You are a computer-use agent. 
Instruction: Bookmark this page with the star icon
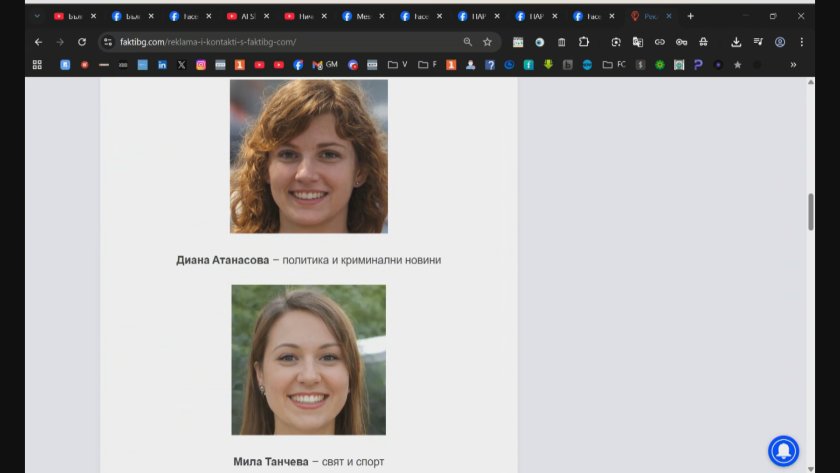point(487,42)
